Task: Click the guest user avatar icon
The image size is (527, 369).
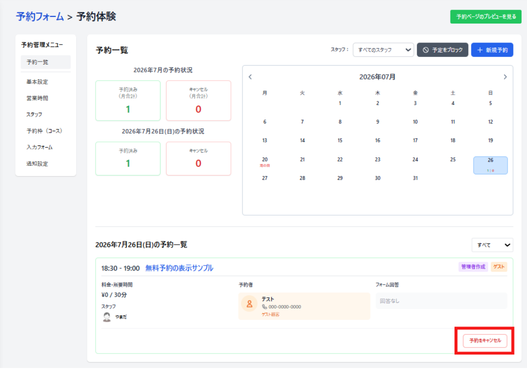Action: [x=249, y=304]
